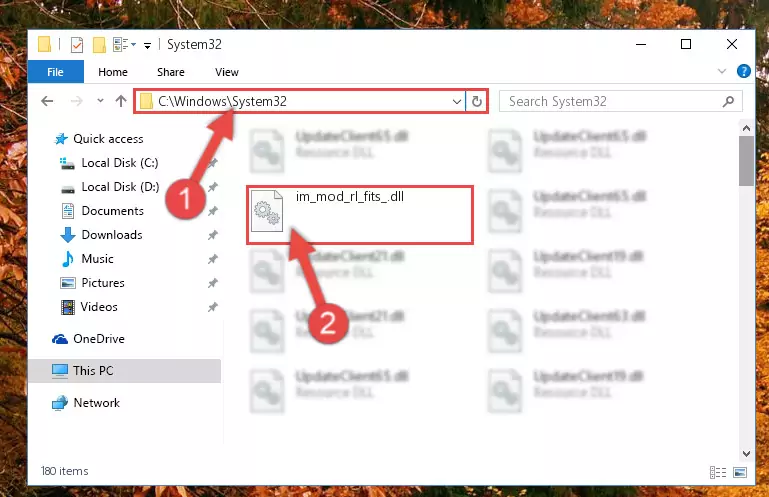The width and height of the screenshot is (769, 497).
Task: Select the im_mod_rl_fits_.dll file name
Action: point(350,197)
